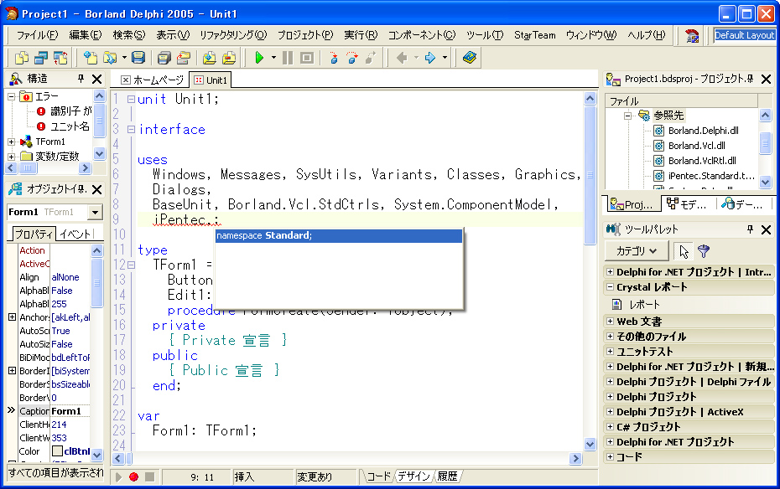Viewport: 780px width, 489px height.
Task: Click the Pause execution toolbar icon
Action: (x=288, y=58)
